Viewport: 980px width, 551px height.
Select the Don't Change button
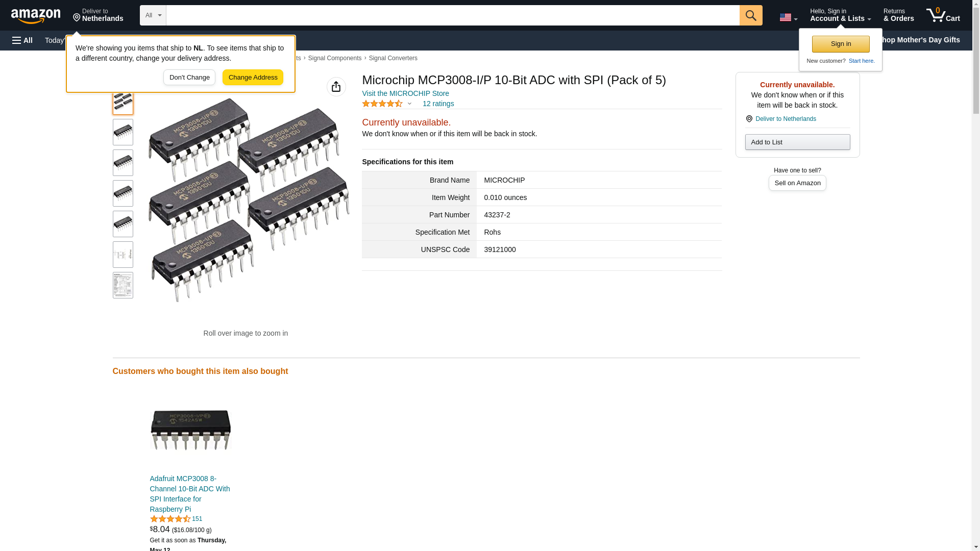(x=189, y=78)
